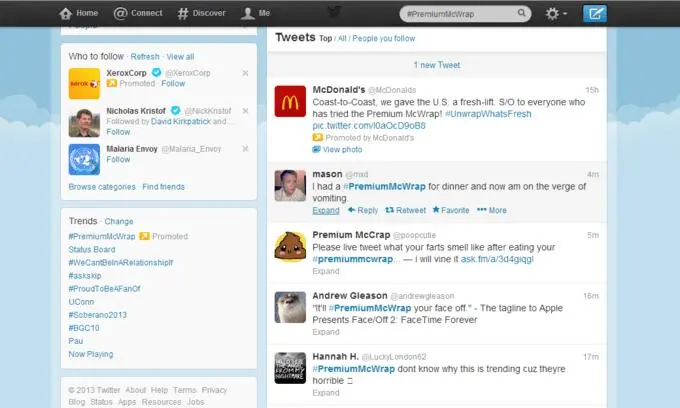Open the #Soberano2013 trend
680x408 pixels.
click(98, 315)
